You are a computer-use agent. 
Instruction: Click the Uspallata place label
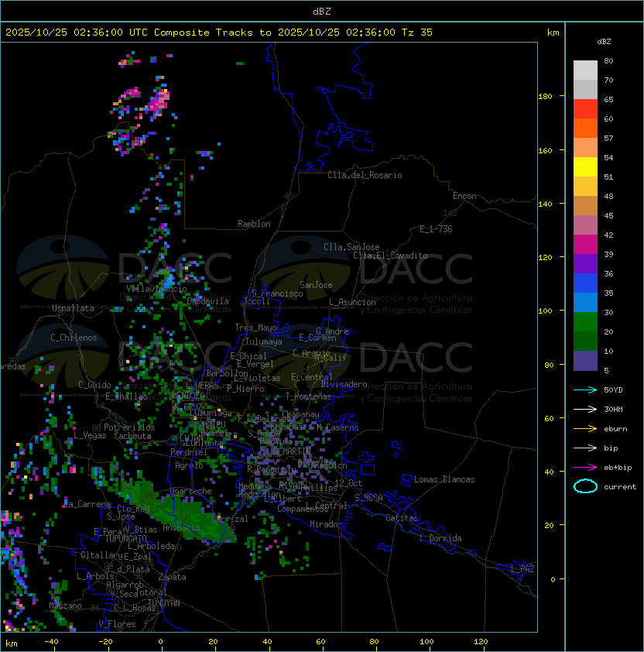point(73,308)
